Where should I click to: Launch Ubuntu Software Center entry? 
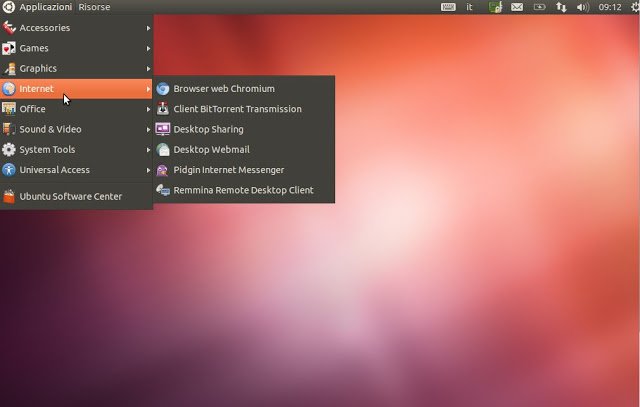(x=76, y=196)
